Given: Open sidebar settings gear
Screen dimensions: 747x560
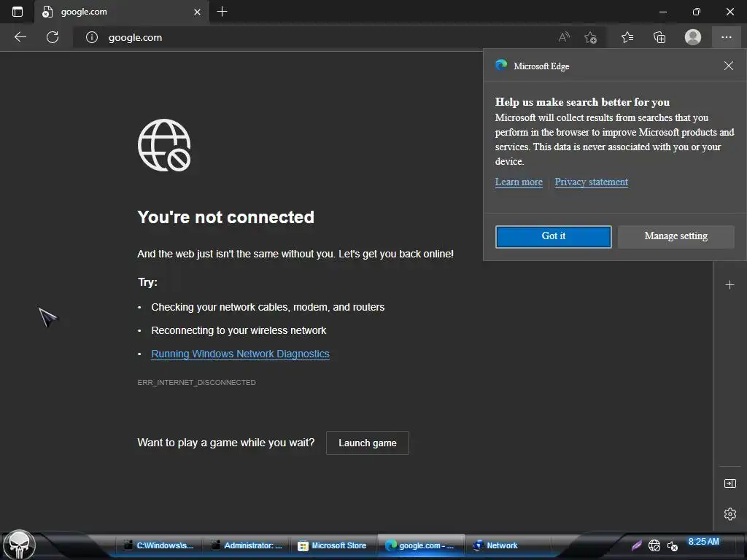Looking at the screenshot, I should pos(729,514).
